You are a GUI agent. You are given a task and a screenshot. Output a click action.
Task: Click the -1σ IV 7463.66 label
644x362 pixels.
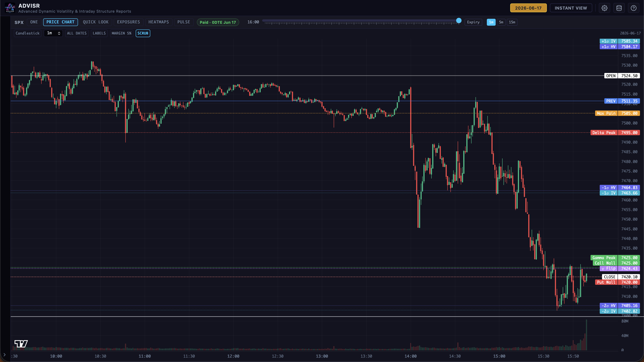(620, 193)
